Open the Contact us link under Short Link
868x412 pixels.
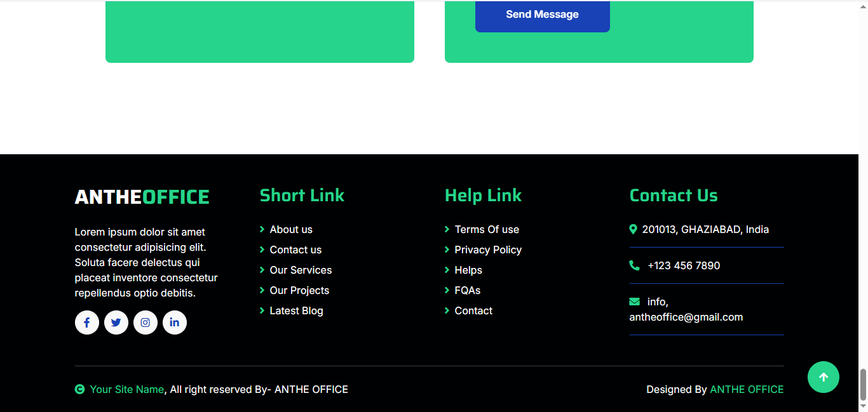coord(295,249)
